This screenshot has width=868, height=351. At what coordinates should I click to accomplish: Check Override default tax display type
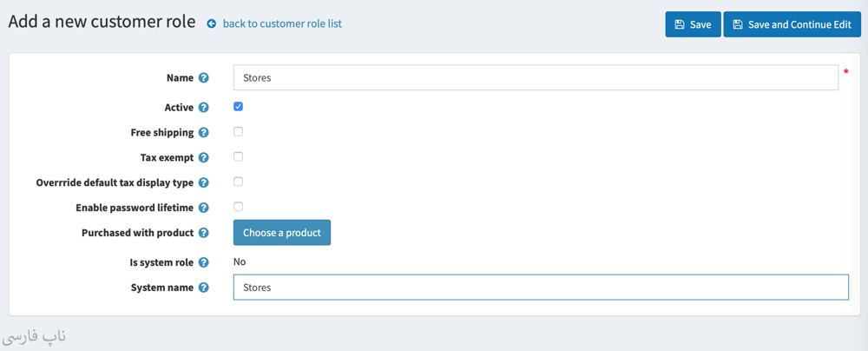point(238,182)
